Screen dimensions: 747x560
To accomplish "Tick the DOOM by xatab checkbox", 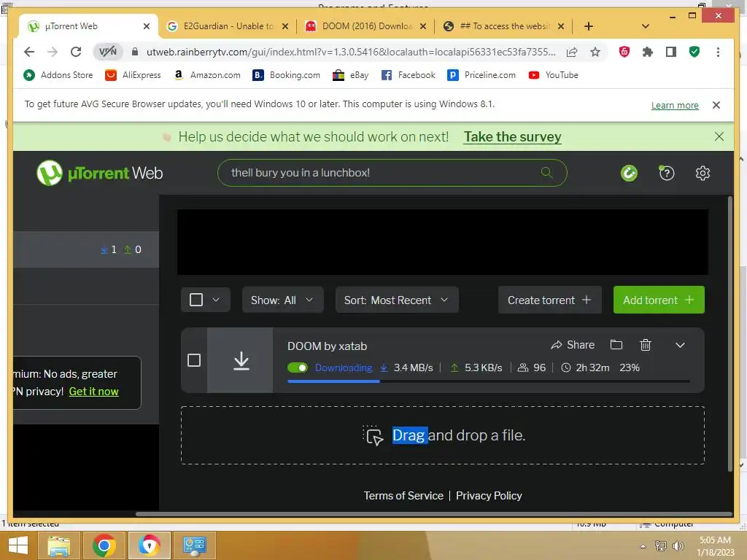I will click(193, 360).
